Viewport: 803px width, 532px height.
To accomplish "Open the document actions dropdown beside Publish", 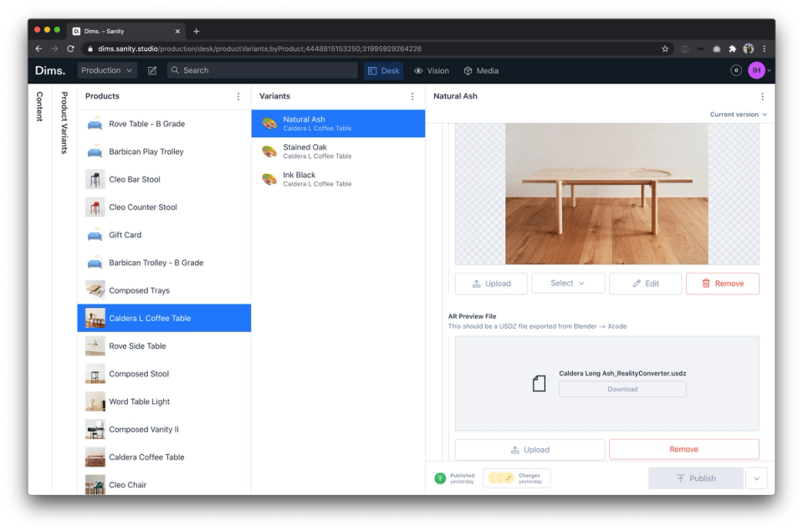I will tap(756, 478).
